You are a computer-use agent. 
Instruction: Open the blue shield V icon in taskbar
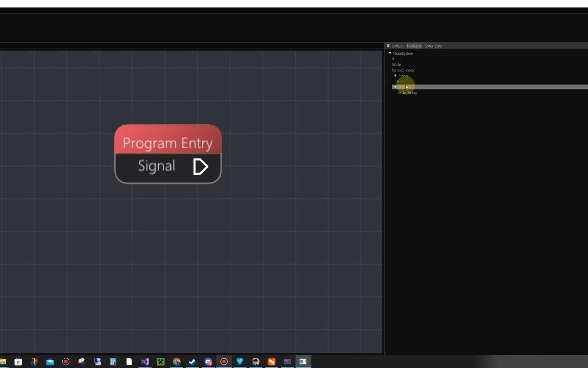(239, 362)
